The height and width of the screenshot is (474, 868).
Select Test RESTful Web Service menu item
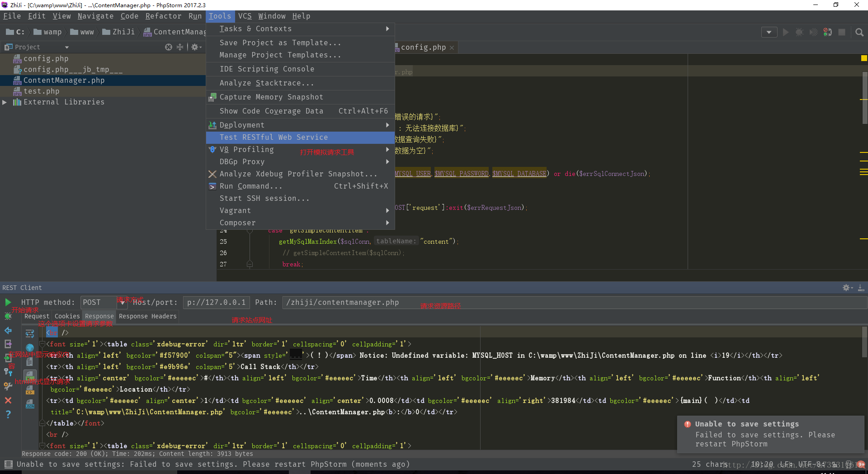click(x=300, y=137)
